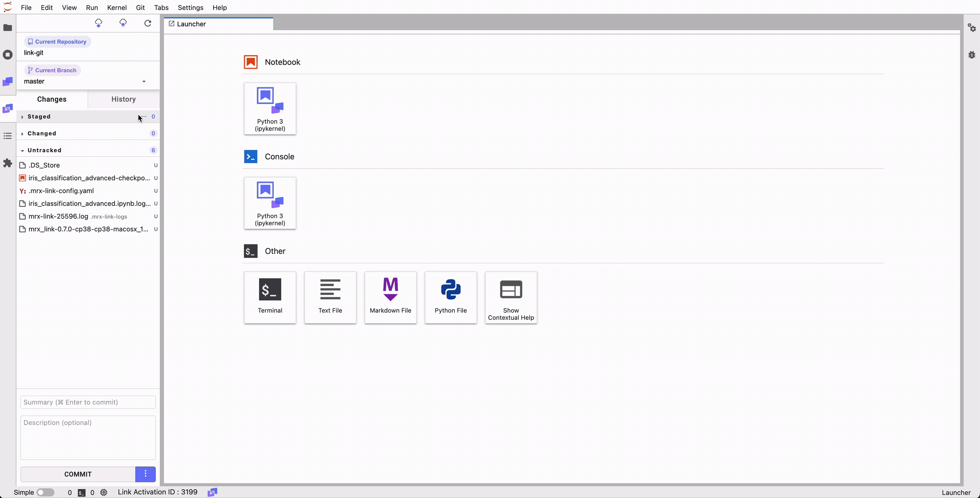Click Untracked count badge 6

coord(153,150)
